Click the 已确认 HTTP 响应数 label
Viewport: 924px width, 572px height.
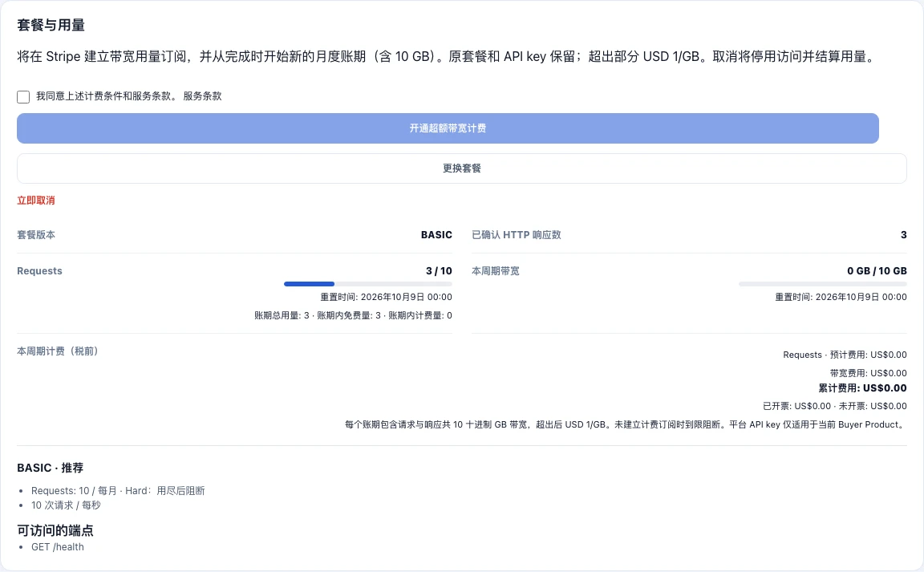pyautogui.click(x=517, y=235)
